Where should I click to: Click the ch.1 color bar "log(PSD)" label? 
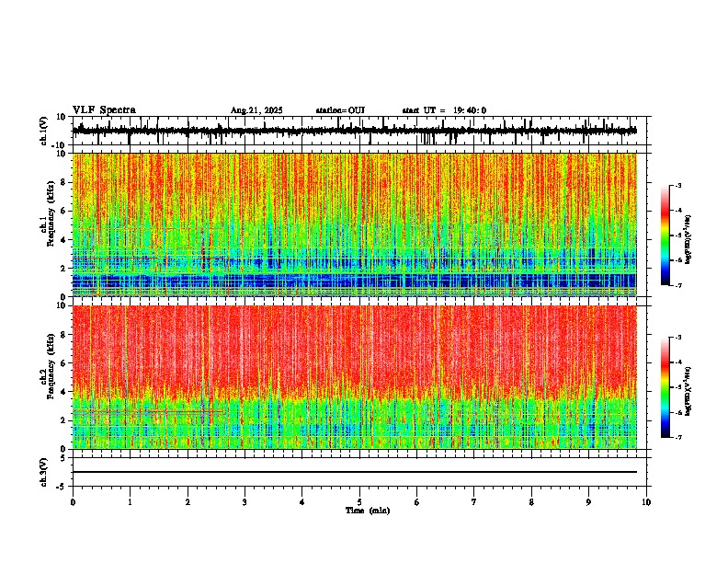688,240
